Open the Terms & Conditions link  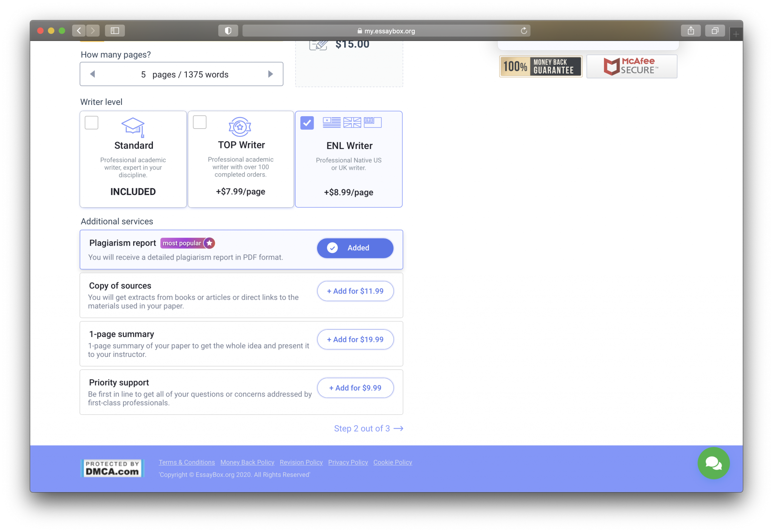click(x=187, y=462)
